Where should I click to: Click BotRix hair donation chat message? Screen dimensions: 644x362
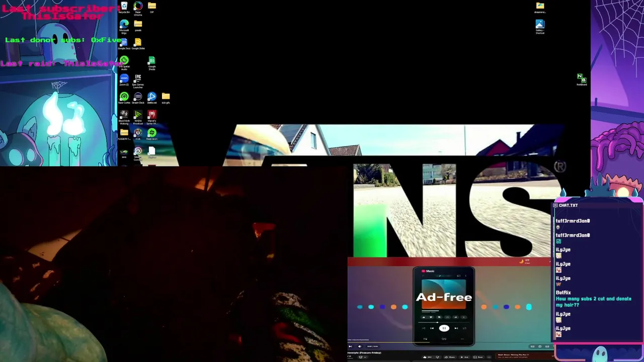click(593, 302)
